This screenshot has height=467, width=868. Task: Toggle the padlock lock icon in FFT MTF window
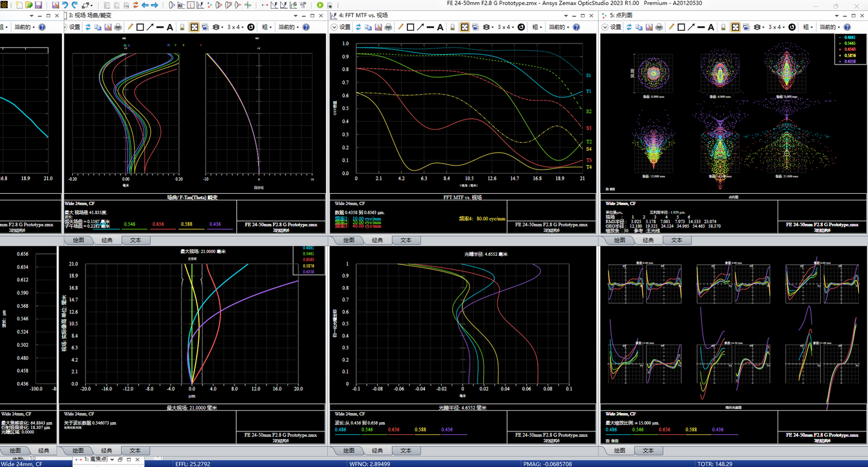451,27
